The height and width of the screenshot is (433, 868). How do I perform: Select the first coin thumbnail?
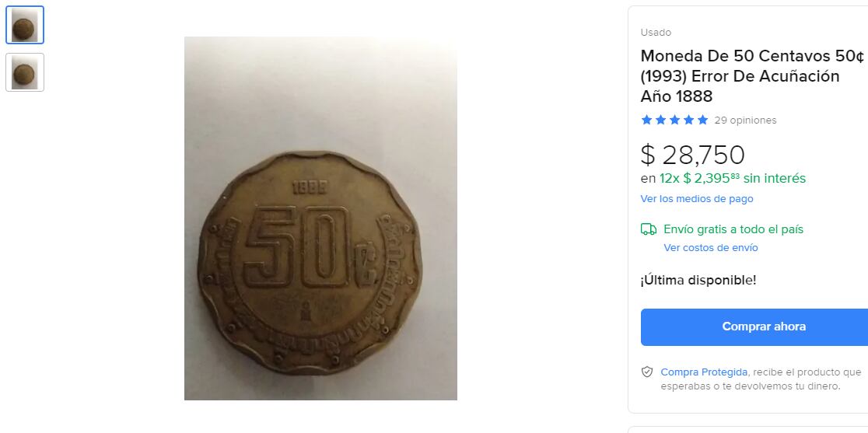25,25
